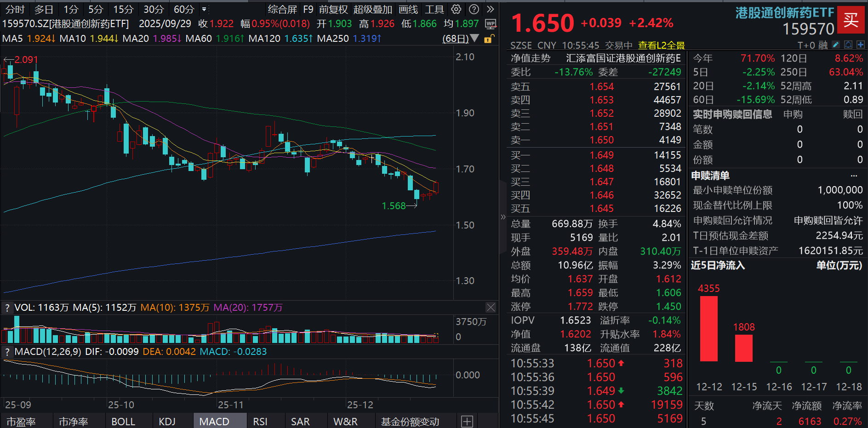Expand the toolbar with the >> chevron

coord(490,9)
